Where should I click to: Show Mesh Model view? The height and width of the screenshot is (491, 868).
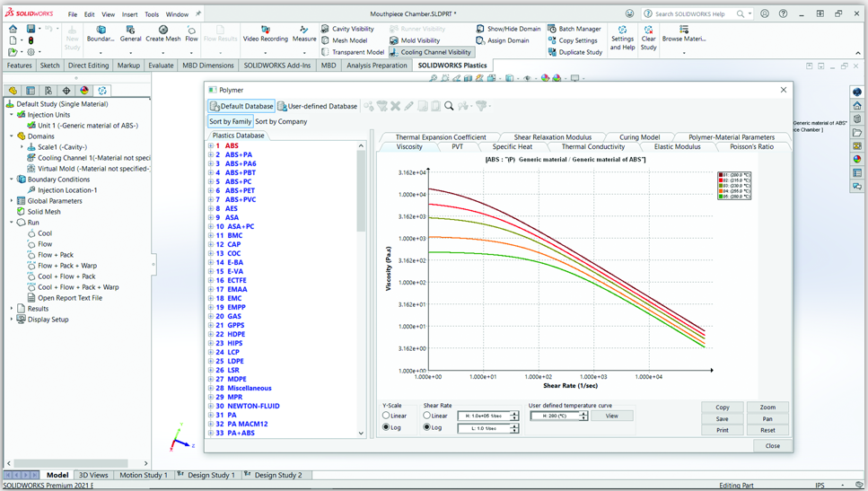345,40
